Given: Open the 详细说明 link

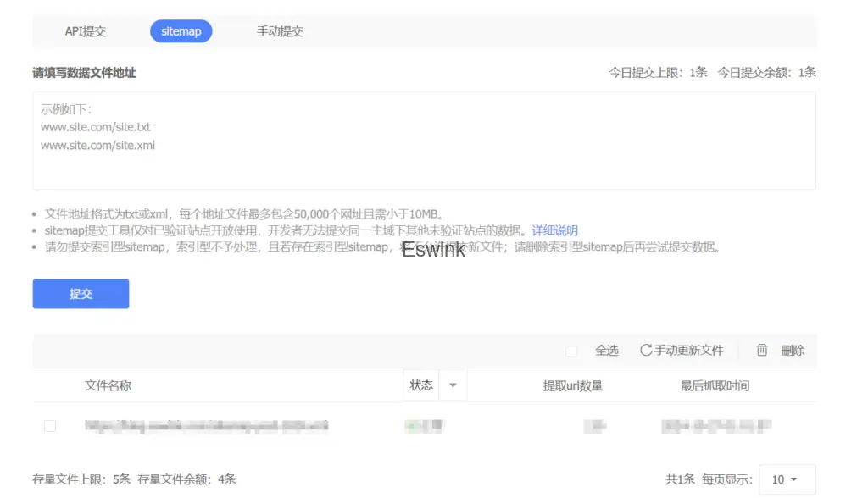Looking at the screenshot, I should tap(554, 230).
